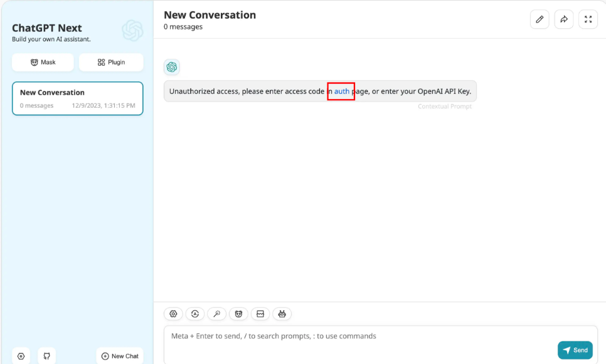Open prompt shortcuts magic wand icon

217,314
